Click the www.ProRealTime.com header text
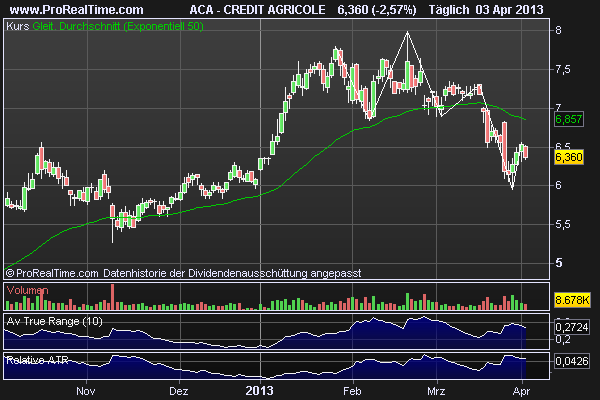 (x=77, y=10)
